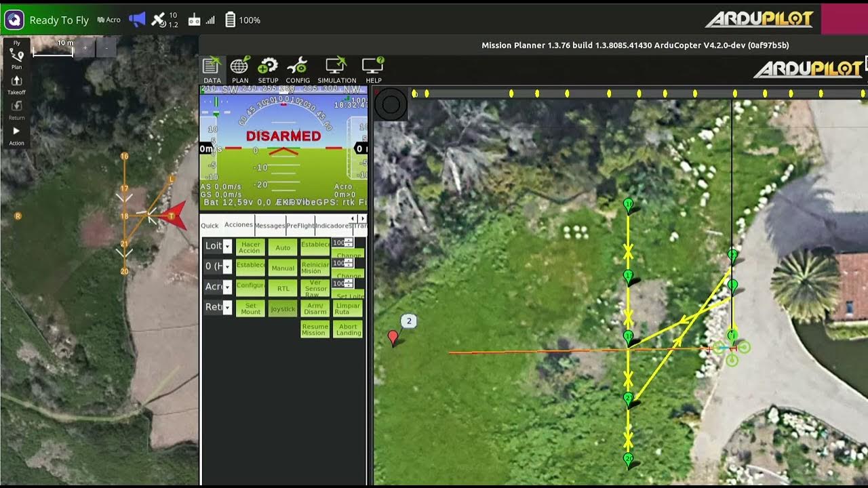868x488 pixels.
Task: Show battery status icon
Action: coord(231,20)
